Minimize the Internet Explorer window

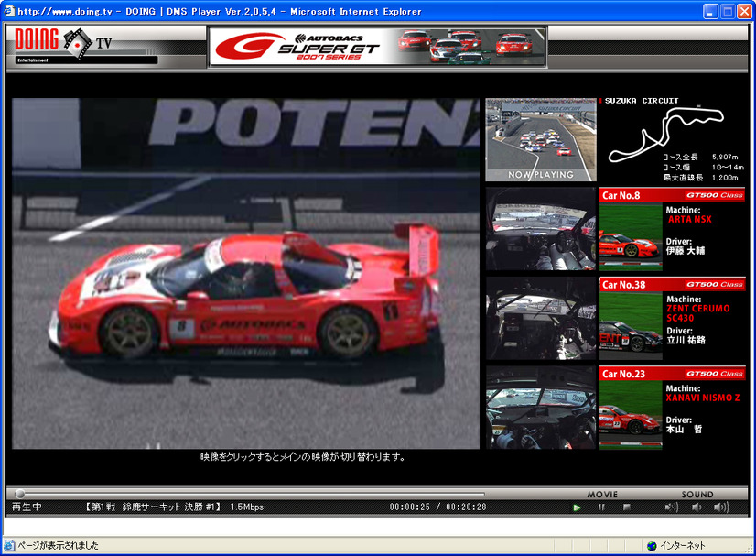(x=710, y=11)
